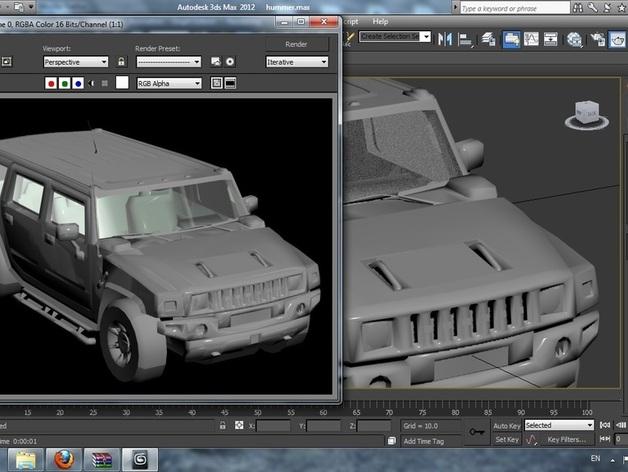
Task: Open the Create Selection Set dropdown
Action: point(395,37)
